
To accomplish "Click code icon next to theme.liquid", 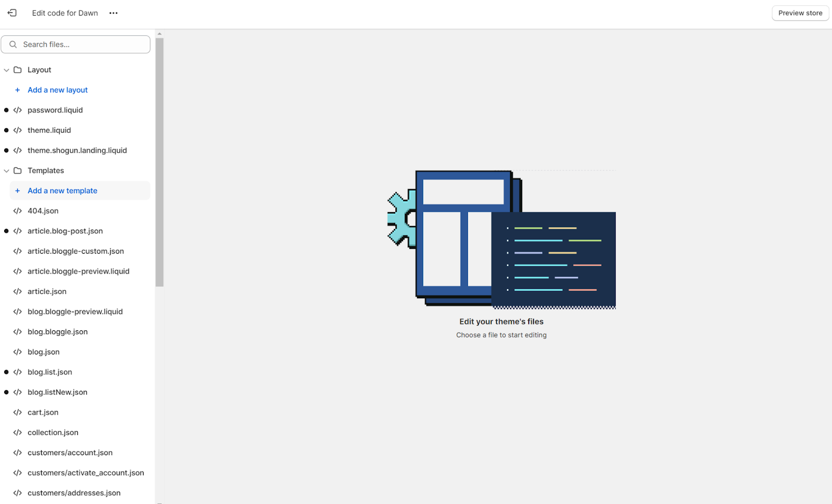I will tap(18, 130).
